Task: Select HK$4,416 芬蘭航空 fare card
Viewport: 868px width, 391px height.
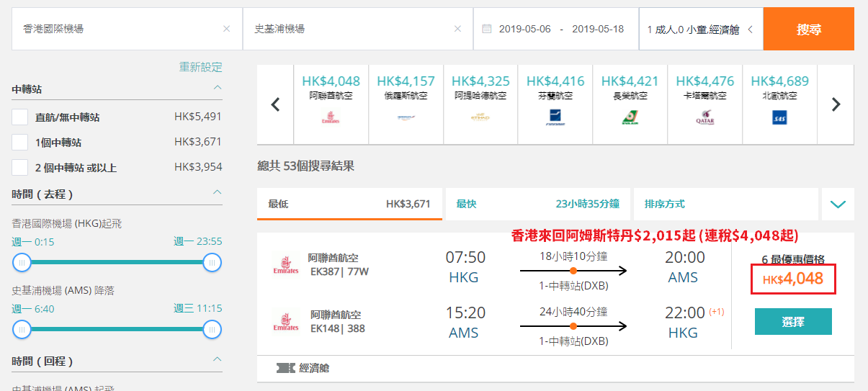Action: [x=555, y=104]
